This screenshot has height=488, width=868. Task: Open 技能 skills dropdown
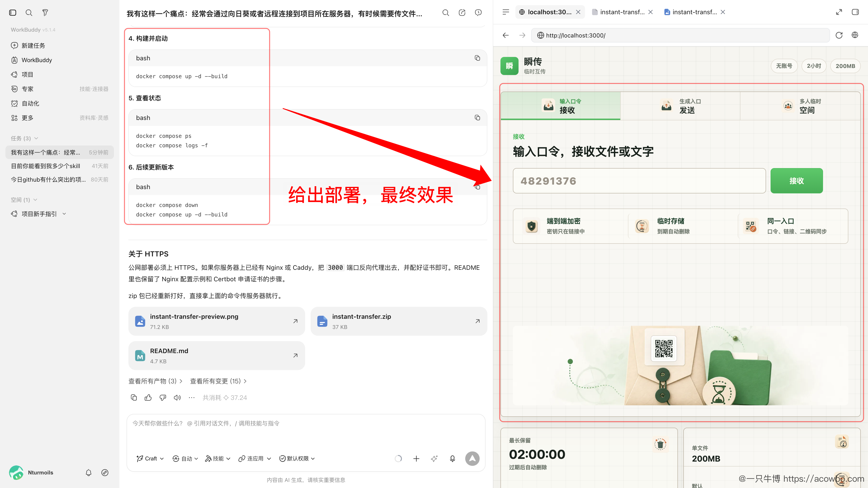[218, 458]
